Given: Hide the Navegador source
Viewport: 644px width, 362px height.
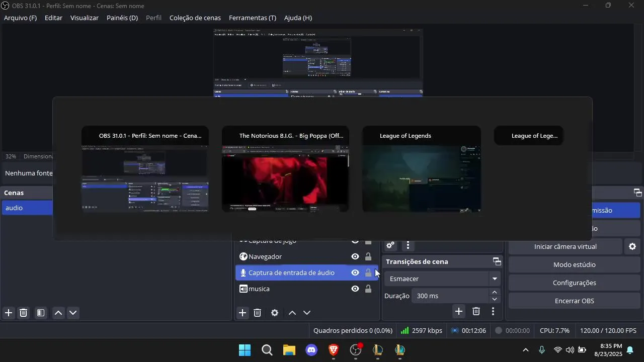Looking at the screenshot, I should (355, 256).
